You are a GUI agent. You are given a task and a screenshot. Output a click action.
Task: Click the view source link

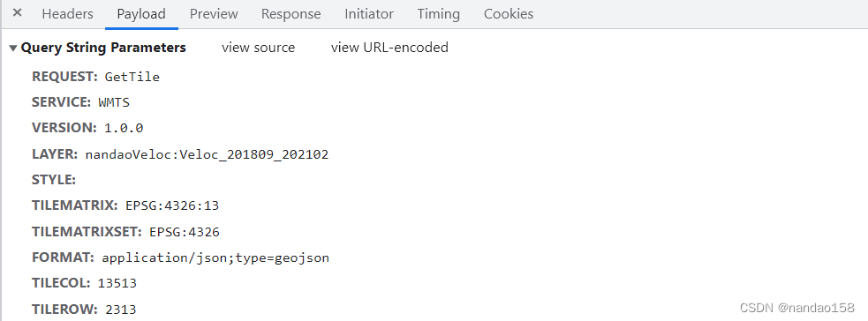(x=259, y=48)
